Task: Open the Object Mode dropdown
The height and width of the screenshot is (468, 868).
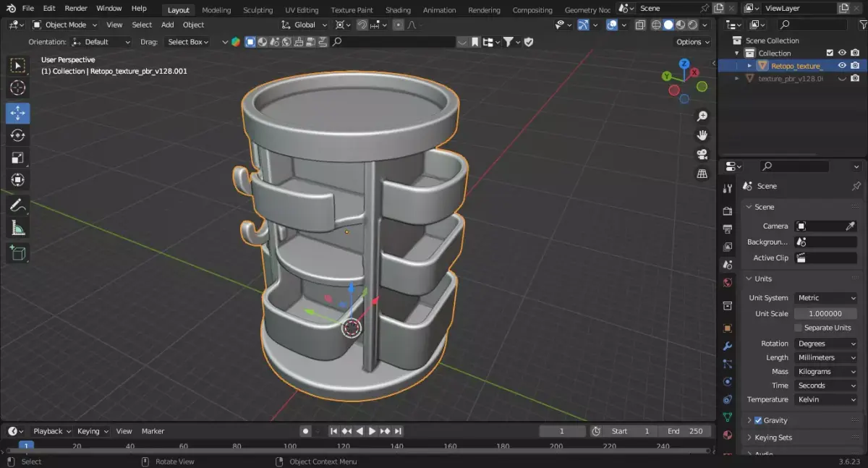Action: (x=64, y=25)
